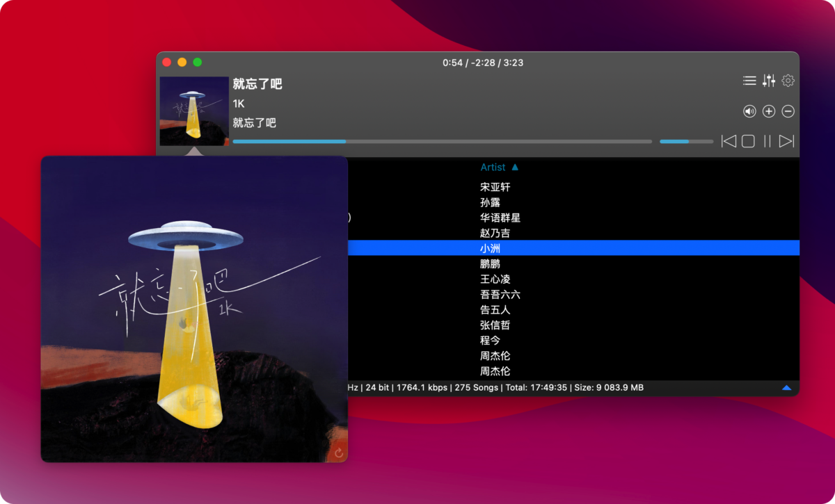835x504 pixels.
Task: Click the bold song title 就忘了吧
Action: [x=257, y=84]
